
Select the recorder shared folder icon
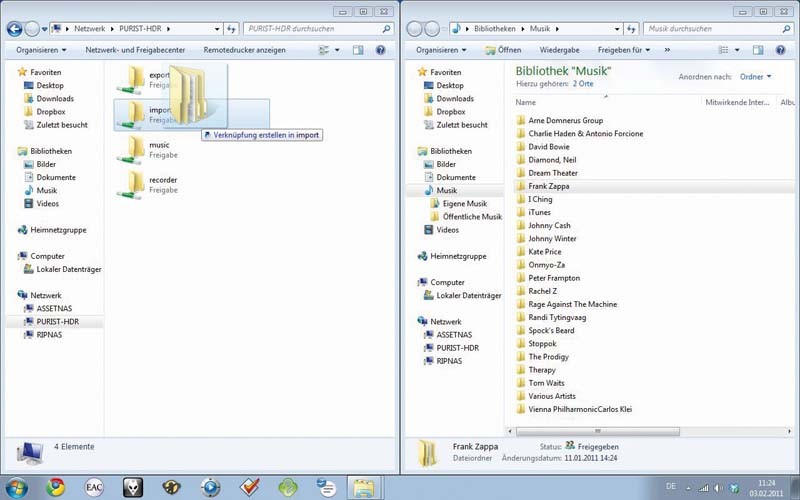[x=131, y=185]
